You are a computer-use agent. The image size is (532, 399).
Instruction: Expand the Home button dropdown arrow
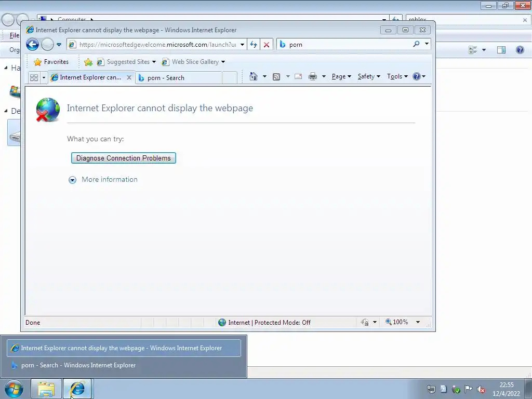[x=264, y=76]
